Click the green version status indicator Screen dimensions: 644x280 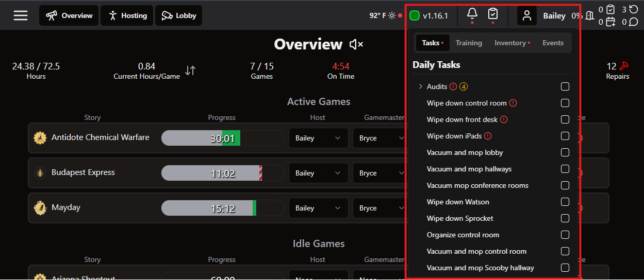point(415,16)
